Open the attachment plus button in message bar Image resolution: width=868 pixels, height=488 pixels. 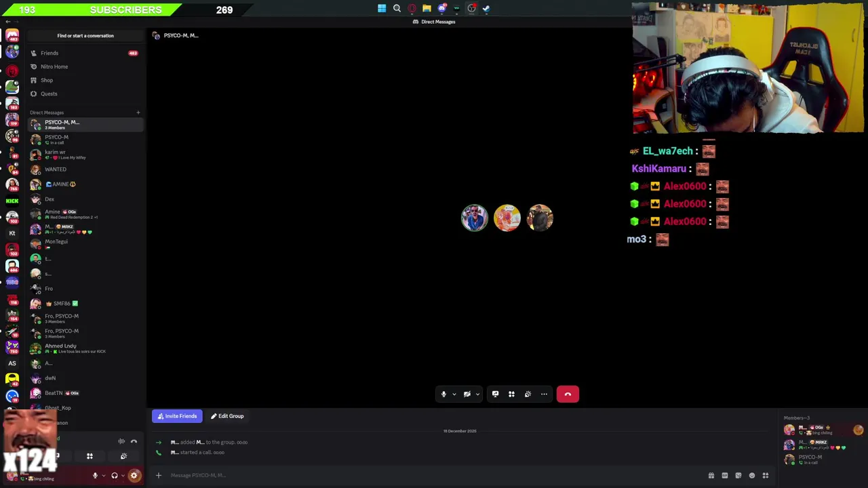click(x=159, y=475)
